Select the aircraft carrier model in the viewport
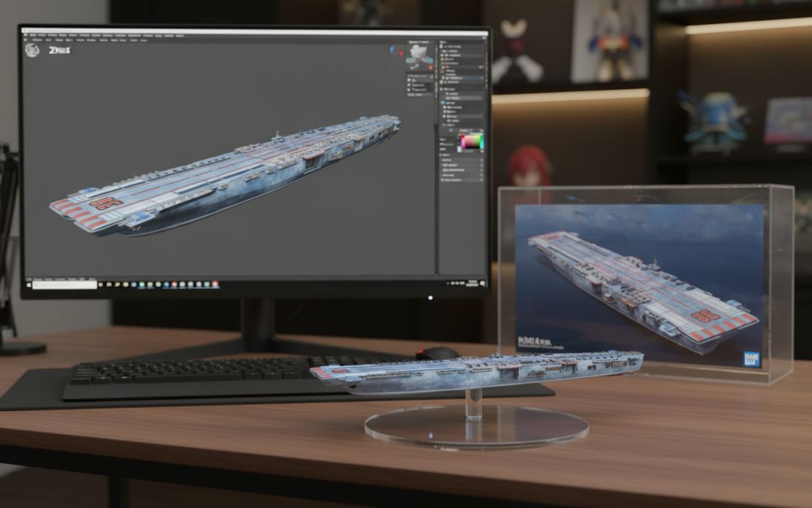The image size is (812, 508). [x=226, y=175]
